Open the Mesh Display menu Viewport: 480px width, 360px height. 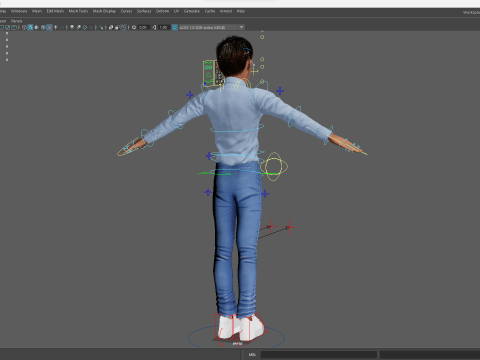coord(104,11)
